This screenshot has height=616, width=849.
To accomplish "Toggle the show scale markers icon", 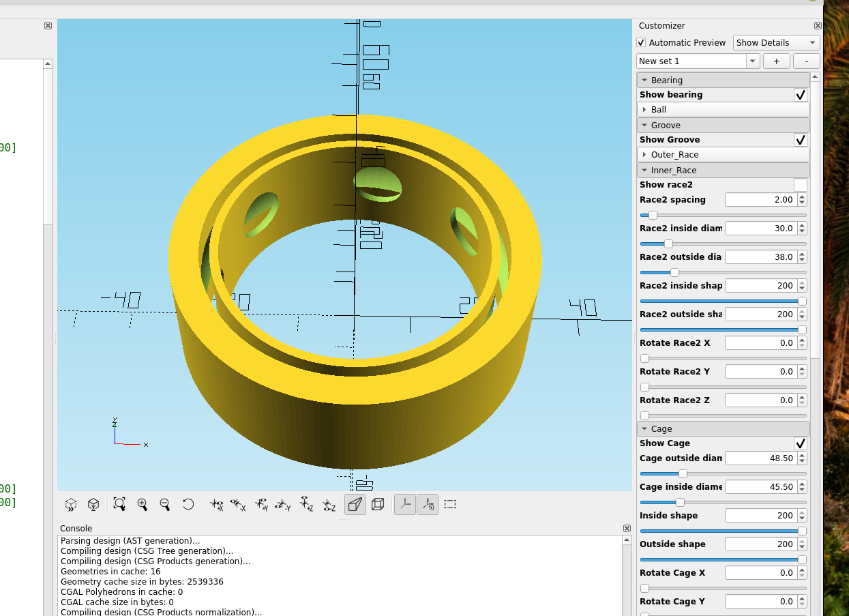I will coord(428,504).
